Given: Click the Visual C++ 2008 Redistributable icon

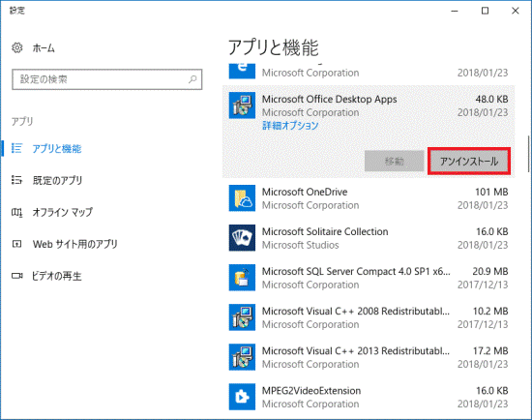Looking at the screenshot, I should (x=242, y=317).
